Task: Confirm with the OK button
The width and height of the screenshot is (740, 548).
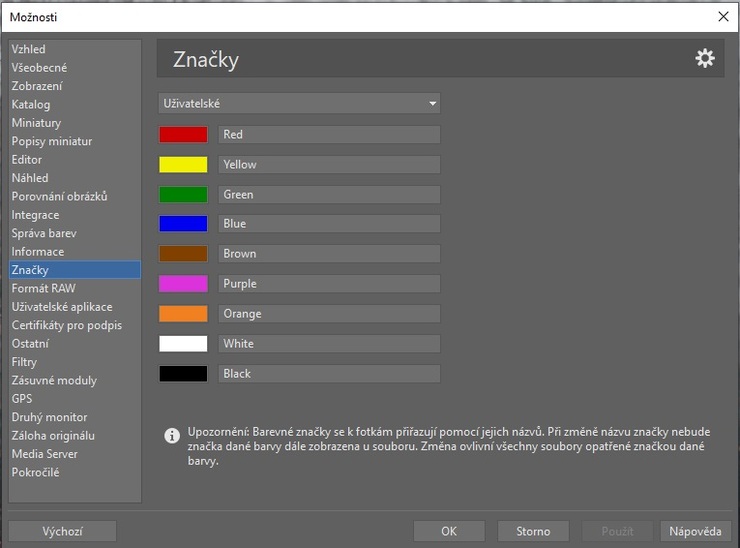Action: coord(449,531)
